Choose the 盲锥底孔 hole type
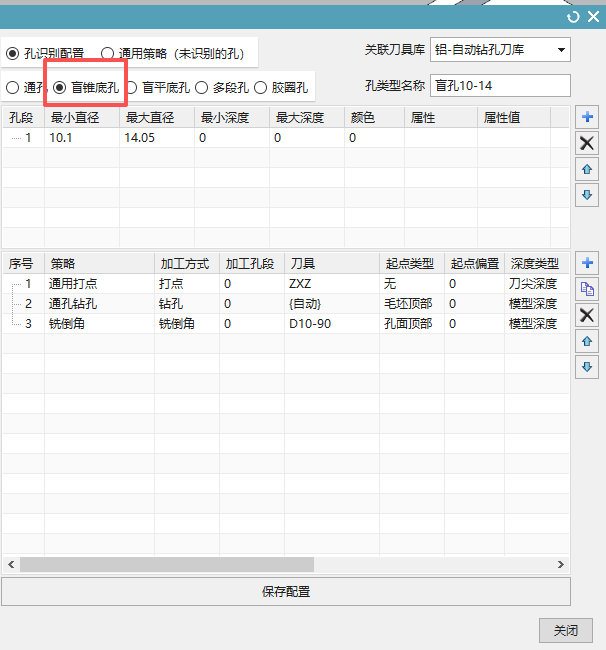The width and height of the screenshot is (606, 650). tap(86, 87)
